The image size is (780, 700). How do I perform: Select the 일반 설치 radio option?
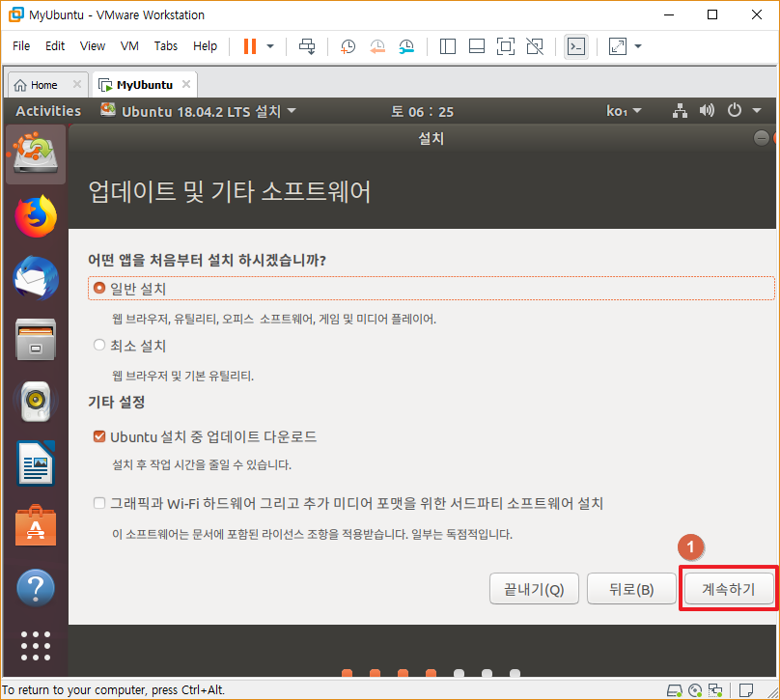99,288
